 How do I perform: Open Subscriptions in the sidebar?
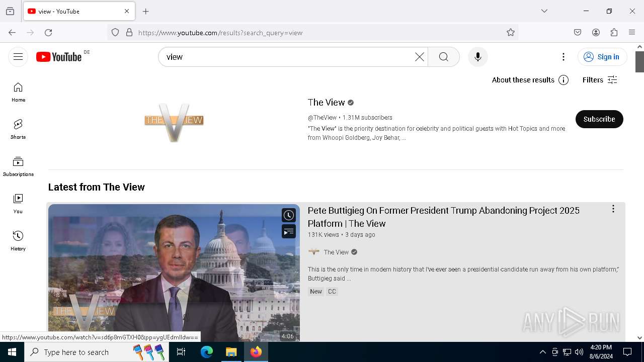[18, 167]
